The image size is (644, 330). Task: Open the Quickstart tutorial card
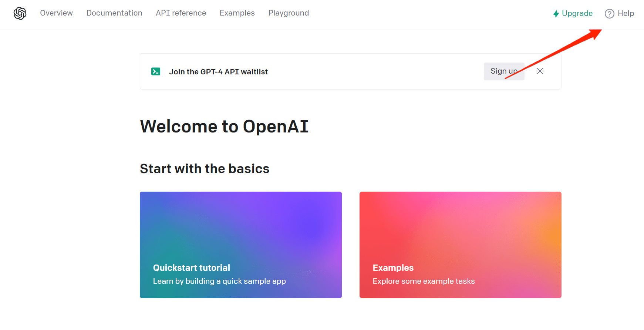coord(241,245)
